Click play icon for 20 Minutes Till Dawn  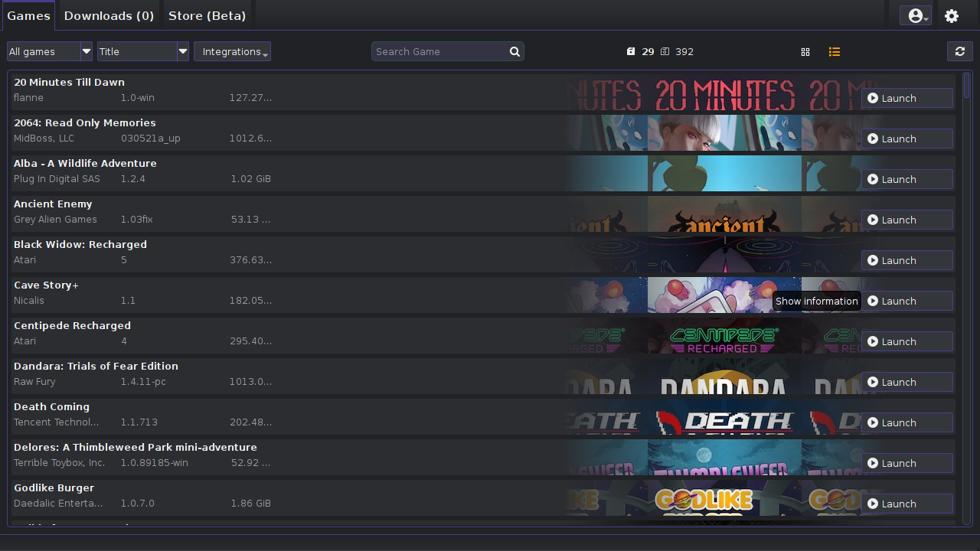873,98
